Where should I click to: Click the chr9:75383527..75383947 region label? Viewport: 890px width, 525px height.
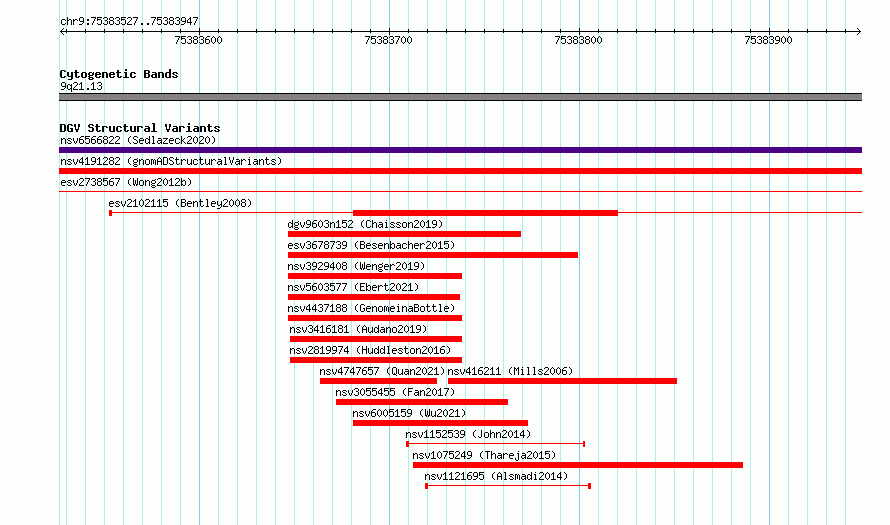click(129, 22)
